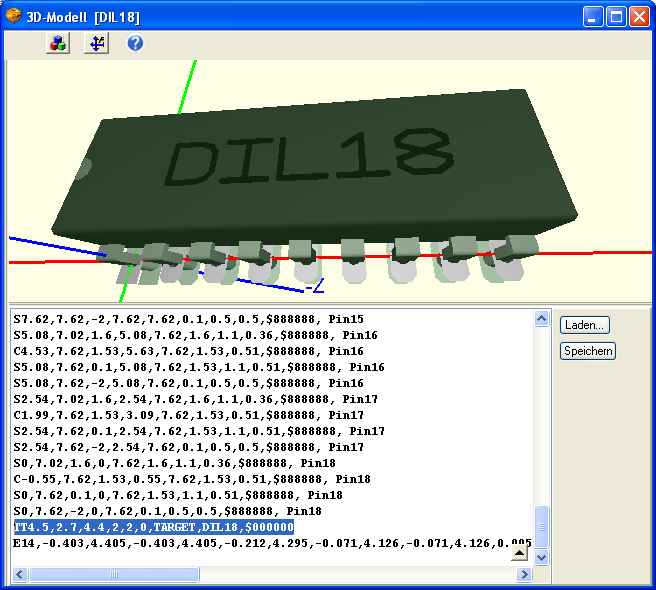Click the colored cubes toolbar icon
Viewport: 656px width, 590px height.
click(x=58, y=44)
